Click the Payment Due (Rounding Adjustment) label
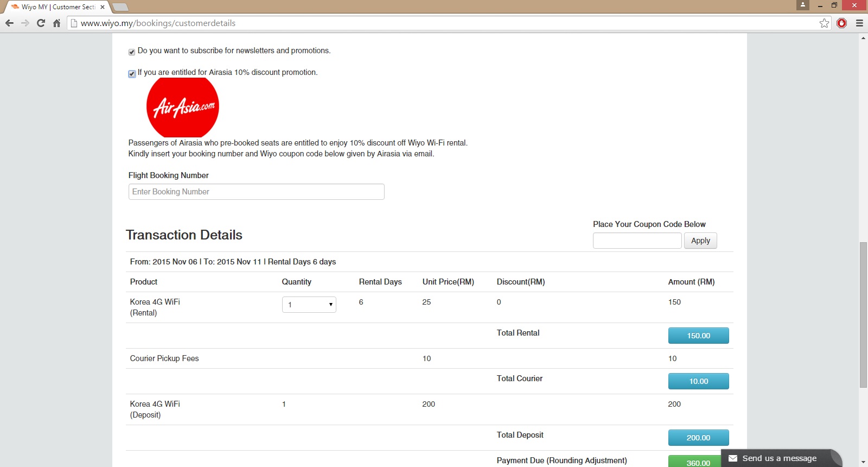The width and height of the screenshot is (868, 467). click(x=562, y=460)
